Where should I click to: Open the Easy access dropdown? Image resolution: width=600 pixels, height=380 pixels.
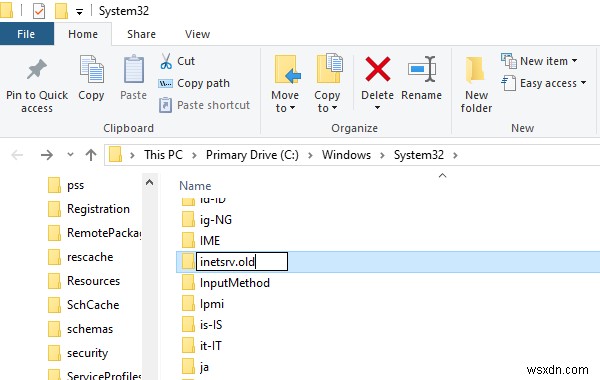(x=543, y=83)
